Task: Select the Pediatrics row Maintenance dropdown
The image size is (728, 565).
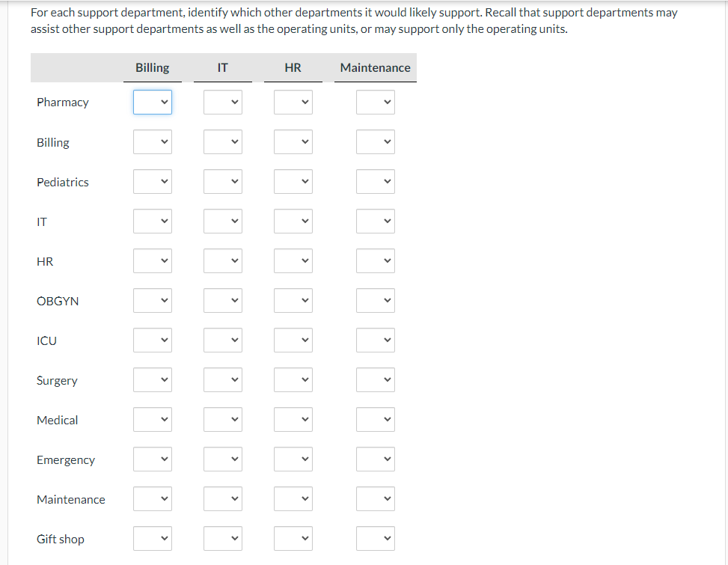Action: (375, 182)
